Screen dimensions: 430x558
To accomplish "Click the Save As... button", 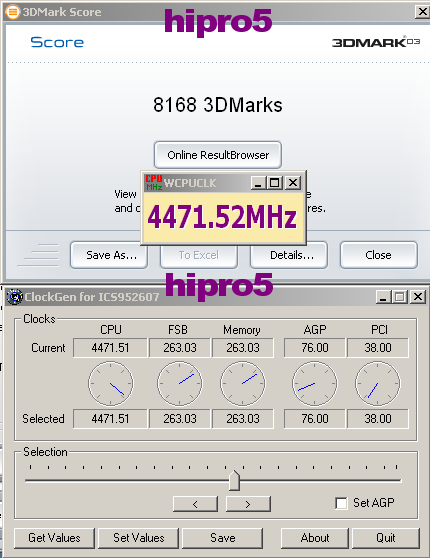I will [109, 255].
